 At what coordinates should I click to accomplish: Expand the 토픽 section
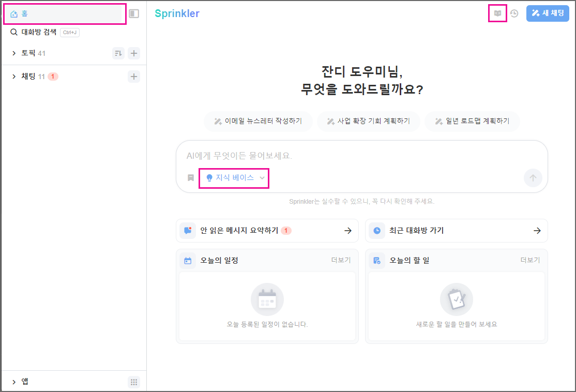click(14, 53)
